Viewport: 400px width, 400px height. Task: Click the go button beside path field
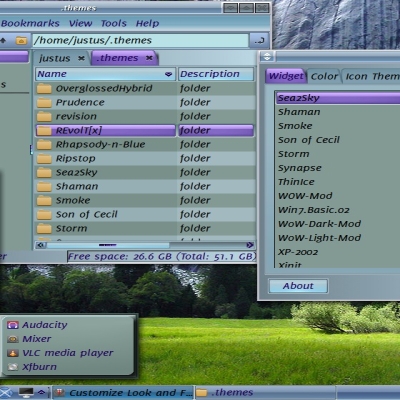[259, 40]
